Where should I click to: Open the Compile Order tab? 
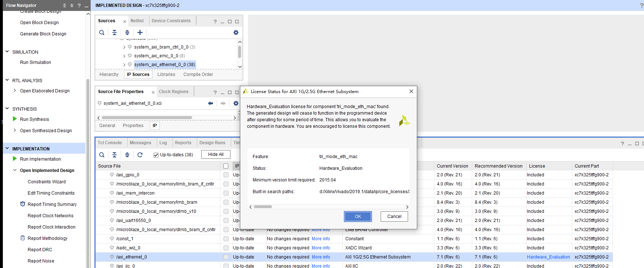pos(198,74)
